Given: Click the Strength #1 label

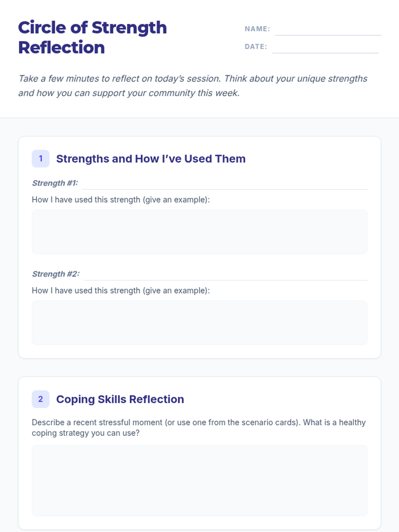Looking at the screenshot, I should point(55,183).
